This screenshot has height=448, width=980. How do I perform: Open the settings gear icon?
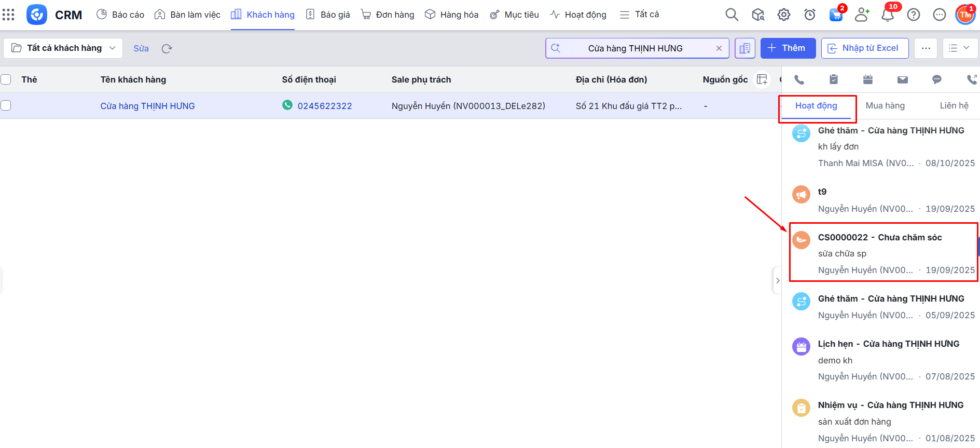(784, 15)
